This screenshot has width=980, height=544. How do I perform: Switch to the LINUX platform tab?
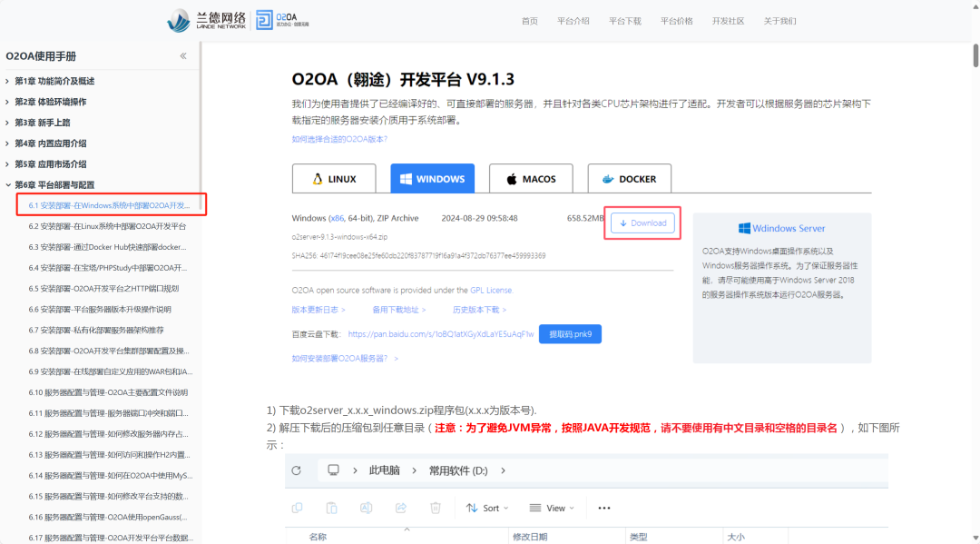(x=334, y=178)
